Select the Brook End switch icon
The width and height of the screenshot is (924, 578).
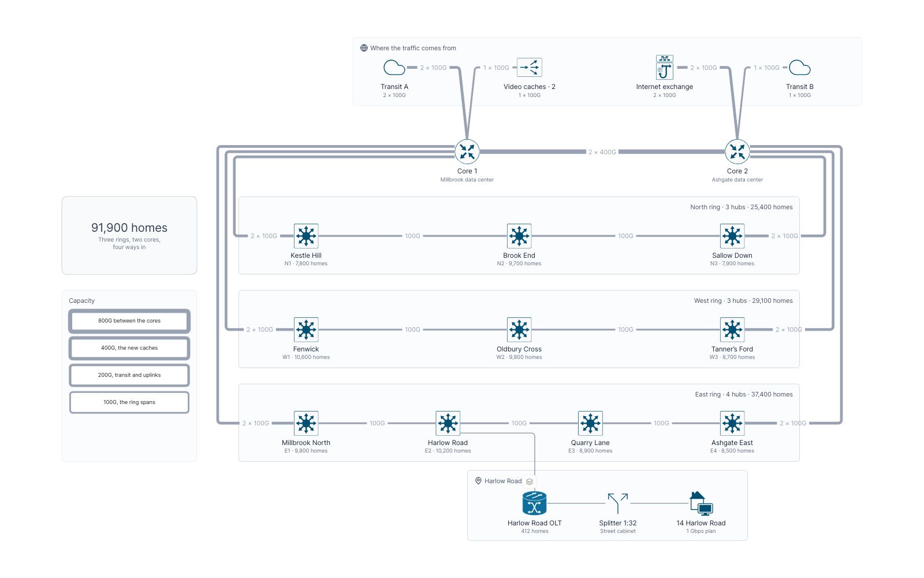pyautogui.click(x=519, y=236)
